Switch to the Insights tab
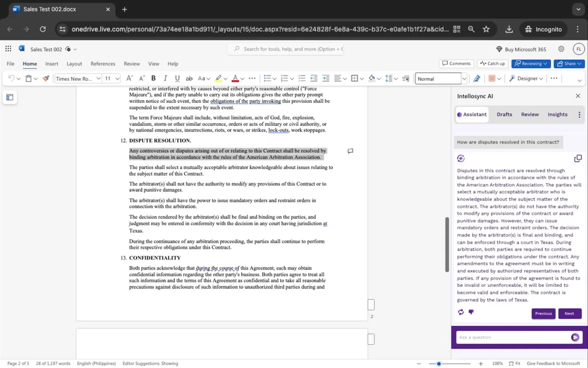 click(x=557, y=114)
